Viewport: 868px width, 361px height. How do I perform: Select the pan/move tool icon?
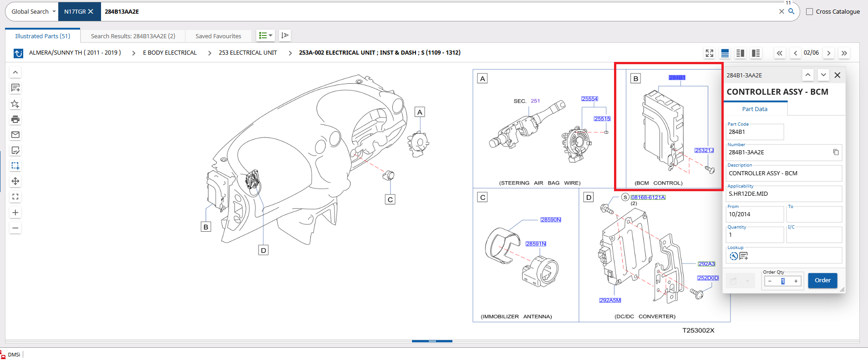coord(15,181)
